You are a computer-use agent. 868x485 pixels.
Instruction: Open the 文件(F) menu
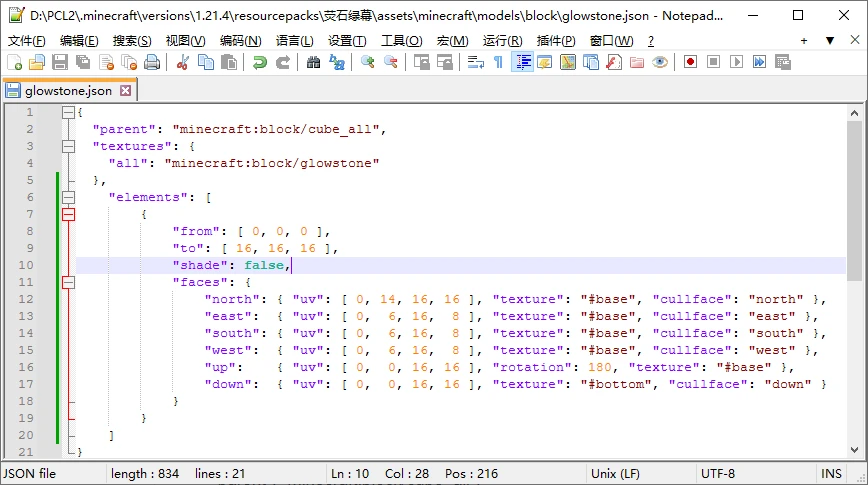[x=27, y=40]
